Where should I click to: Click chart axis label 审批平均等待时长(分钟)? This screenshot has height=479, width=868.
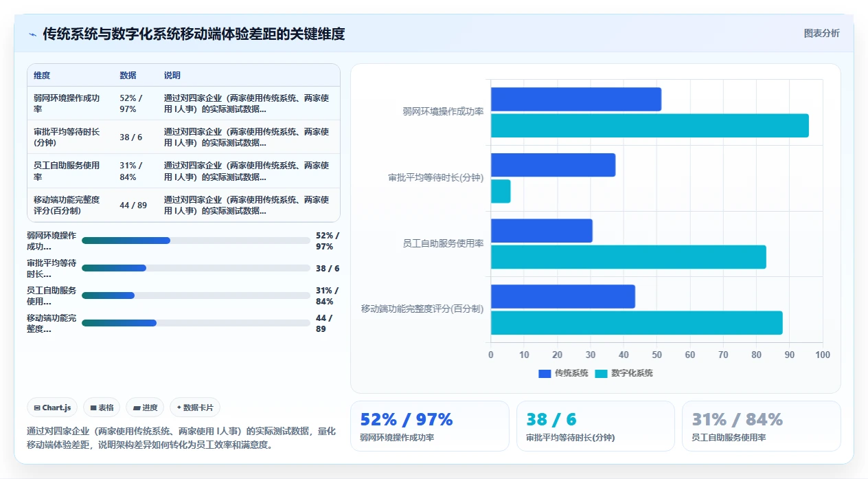tap(435, 177)
